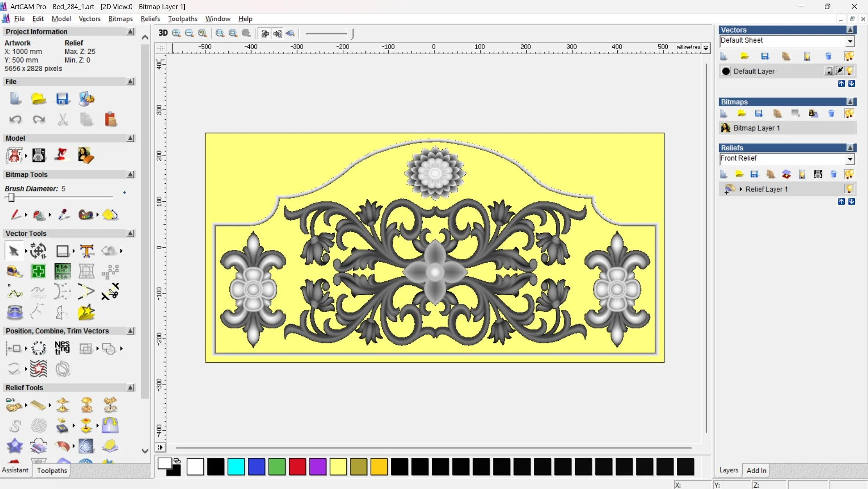868x489 pixels.
Task: Select Bitmap Layer 1 in Bitmaps panel
Action: tap(756, 128)
